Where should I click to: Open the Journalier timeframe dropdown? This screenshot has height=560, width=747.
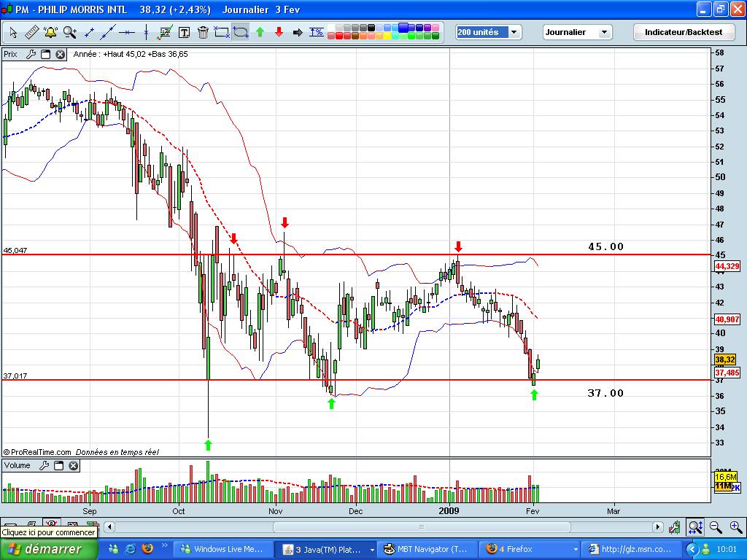[577, 32]
